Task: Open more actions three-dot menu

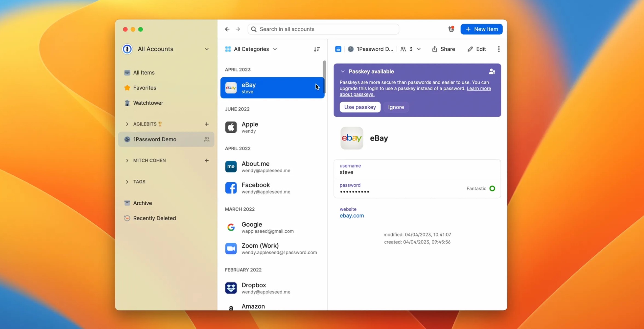Action: point(499,49)
